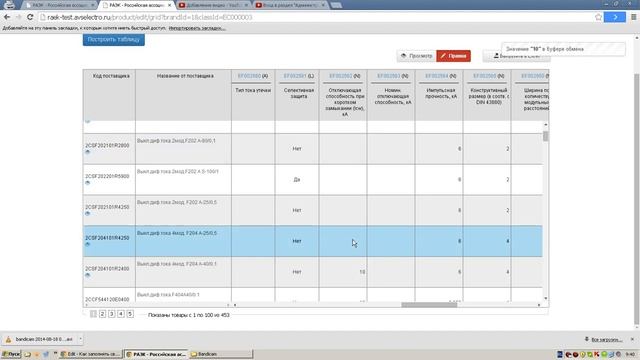Click Импортировать закладки link
Screen dimensions: 640x360
pos(197,28)
